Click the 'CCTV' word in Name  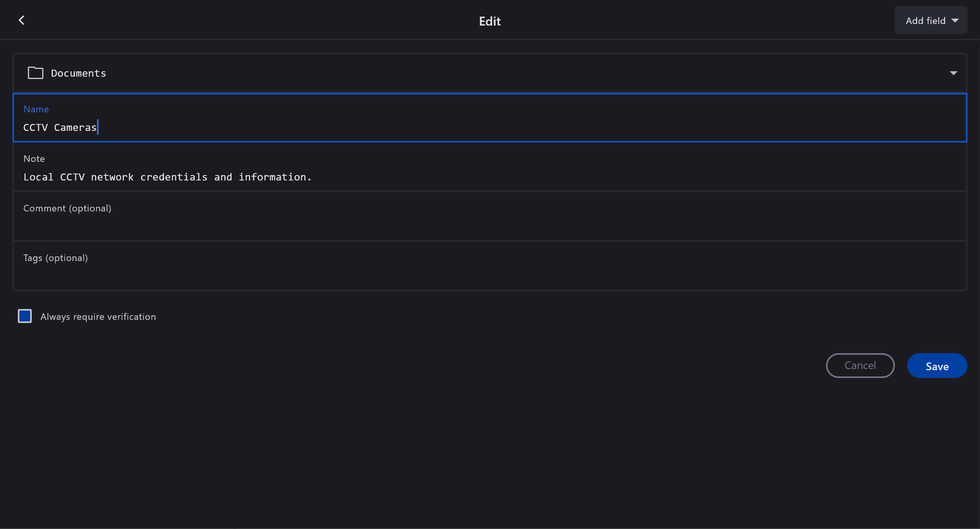(35, 127)
